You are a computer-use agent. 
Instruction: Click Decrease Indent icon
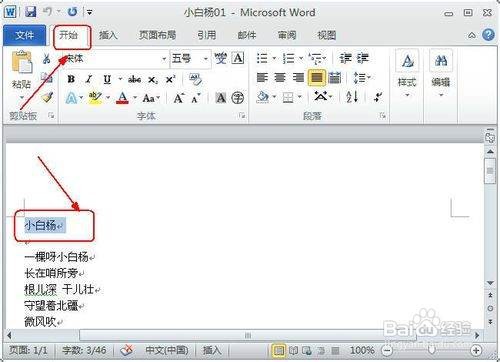(345, 59)
